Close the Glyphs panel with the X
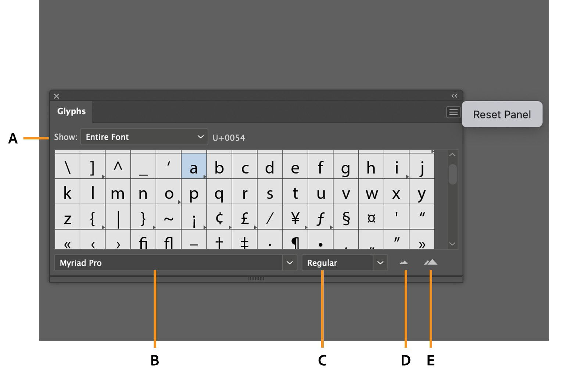This screenshot has height=380, width=588. pyautogui.click(x=57, y=96)
